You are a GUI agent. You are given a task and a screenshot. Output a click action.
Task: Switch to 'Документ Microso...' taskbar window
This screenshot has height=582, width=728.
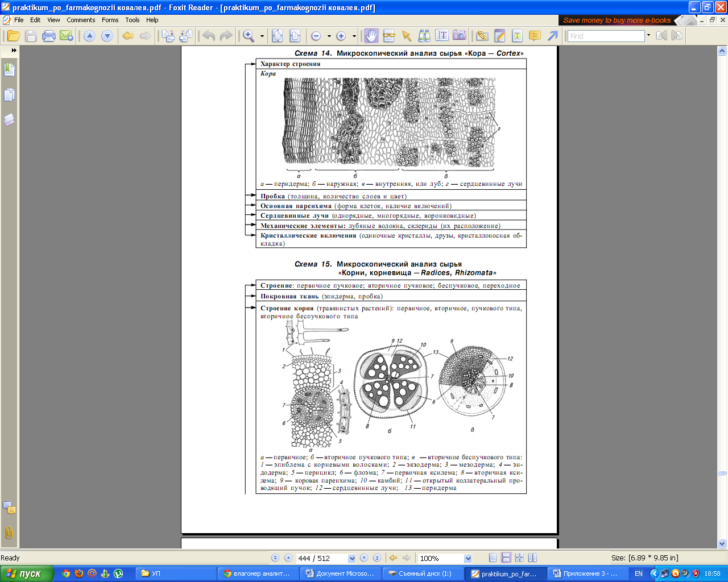pos(340,573)
